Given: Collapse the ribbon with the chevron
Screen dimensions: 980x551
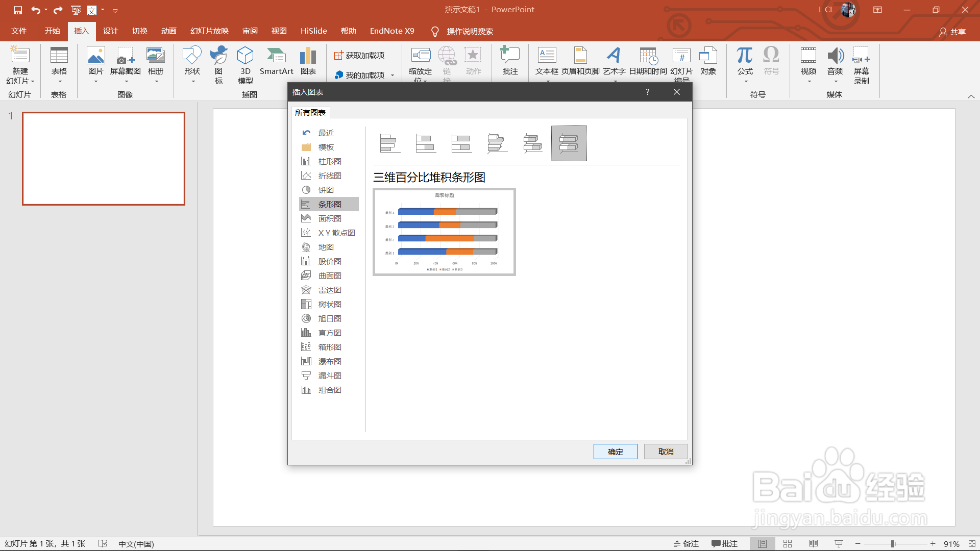Looking at the screenshot, I should tap(971, 96).
